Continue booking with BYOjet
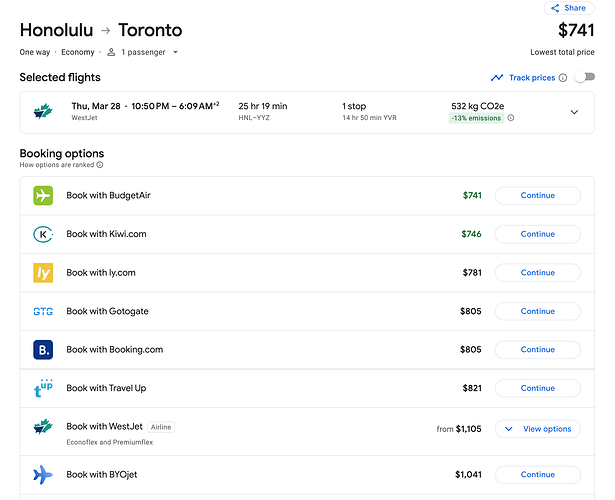 [537, 475]
